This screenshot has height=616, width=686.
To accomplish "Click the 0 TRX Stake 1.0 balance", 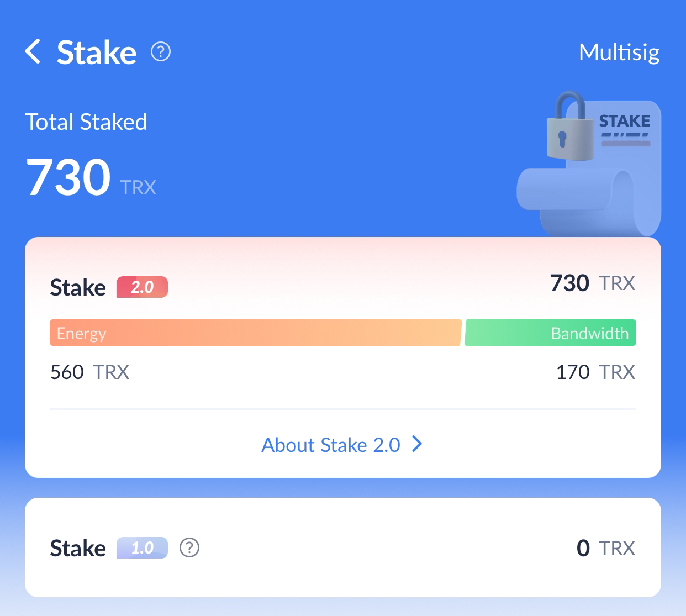I will click(606, 548).
